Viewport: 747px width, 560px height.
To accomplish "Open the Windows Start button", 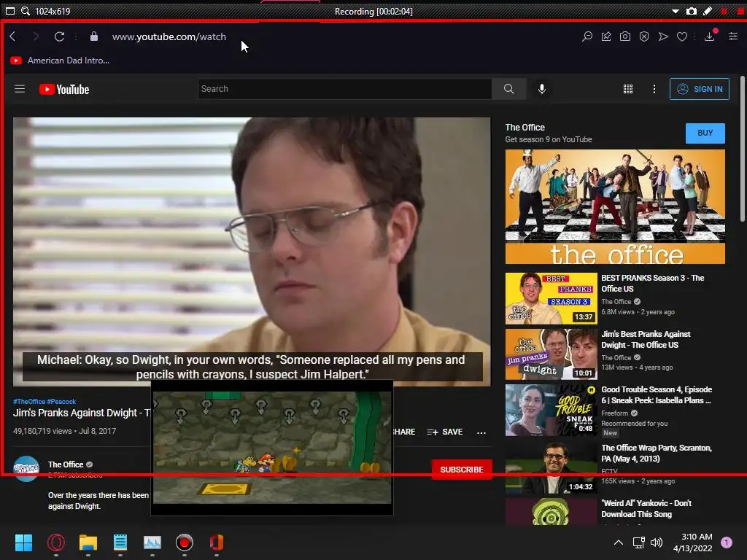I will pyautogui.click(x=23, y=542).
